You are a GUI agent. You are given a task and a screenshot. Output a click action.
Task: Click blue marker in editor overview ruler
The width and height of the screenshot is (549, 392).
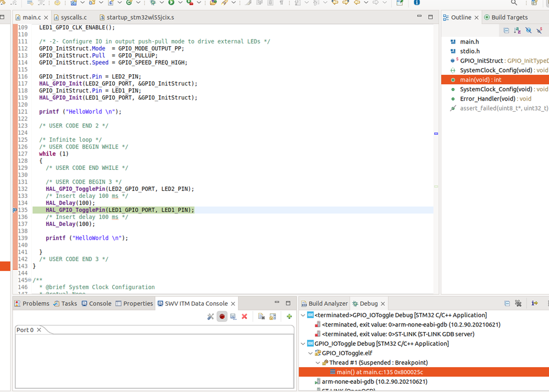436,134
